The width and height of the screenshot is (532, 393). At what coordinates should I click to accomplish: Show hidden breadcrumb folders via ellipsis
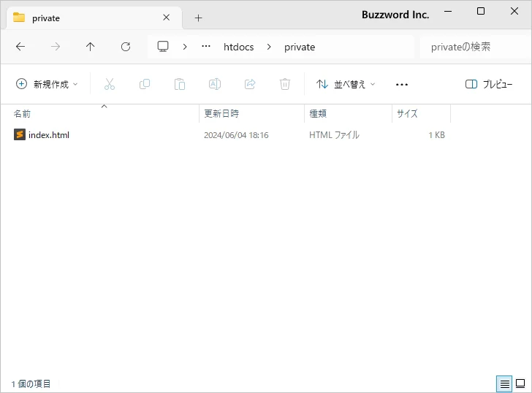pyautogui.click(x=206, y=47)
